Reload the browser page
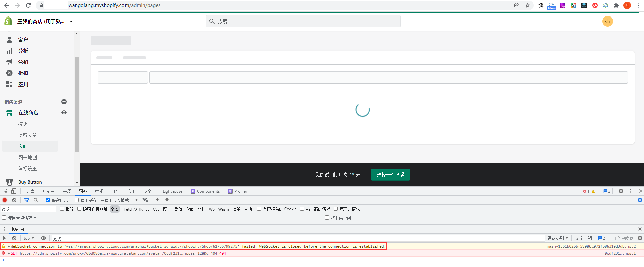 pyautogui.click(x=28, y=5)
